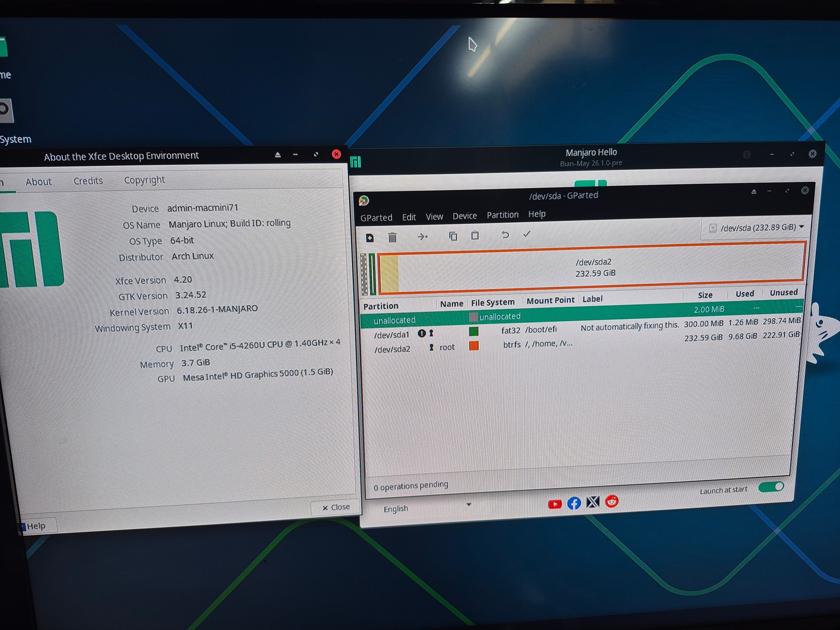Click the Paste partition clipboard icon

(x=475, y=235)
